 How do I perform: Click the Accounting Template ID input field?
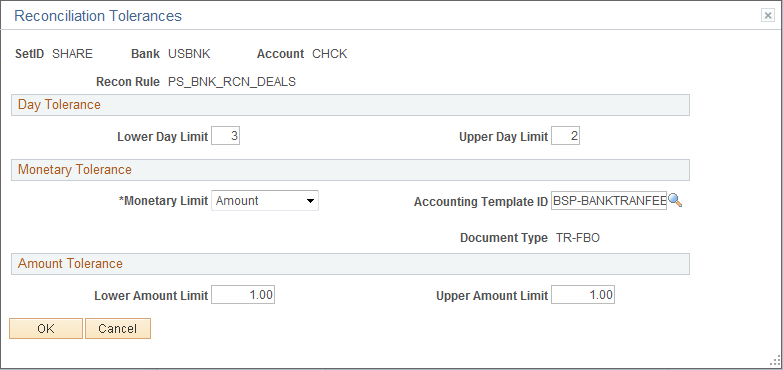tap(609, 201)
